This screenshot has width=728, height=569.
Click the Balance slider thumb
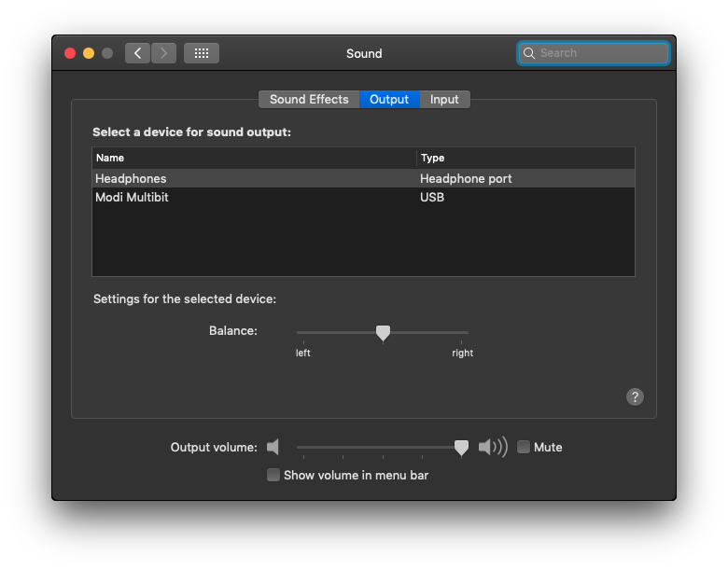(x=383, y=333)
